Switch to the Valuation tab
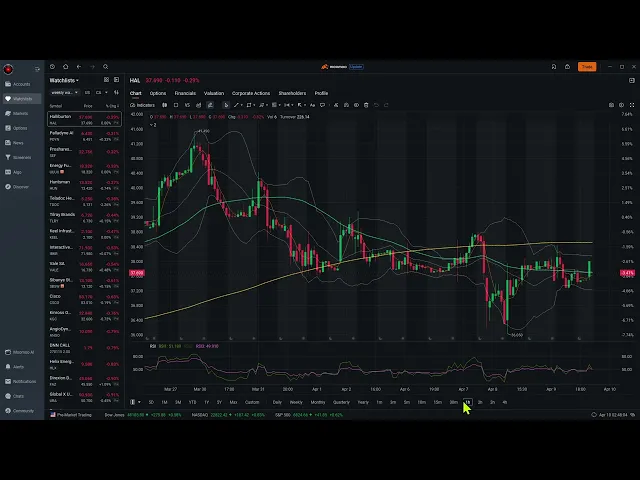This screenshot has height=480, width=640. point(214,93)
